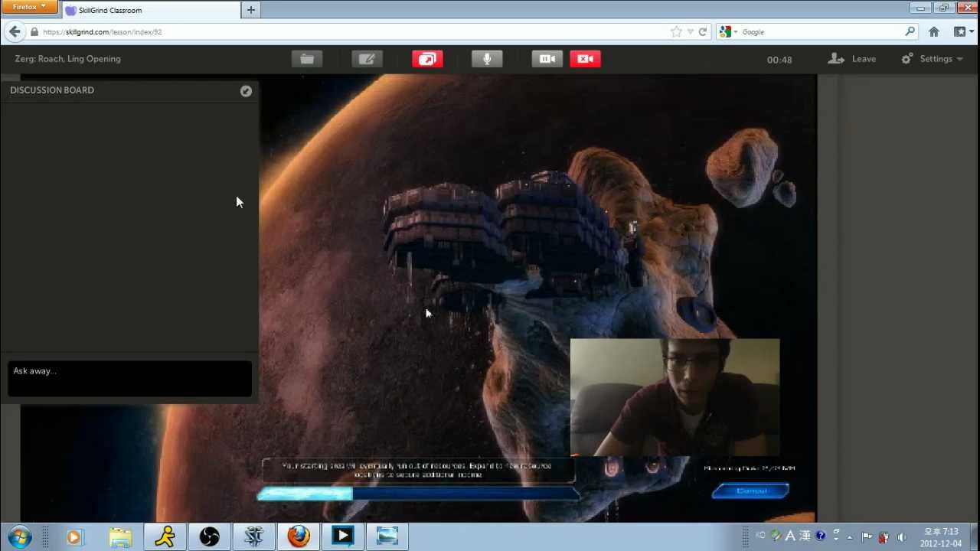Open the files folder icon in classroom toolbar
This screenshot has height=551, width=980.
(307, 59)
